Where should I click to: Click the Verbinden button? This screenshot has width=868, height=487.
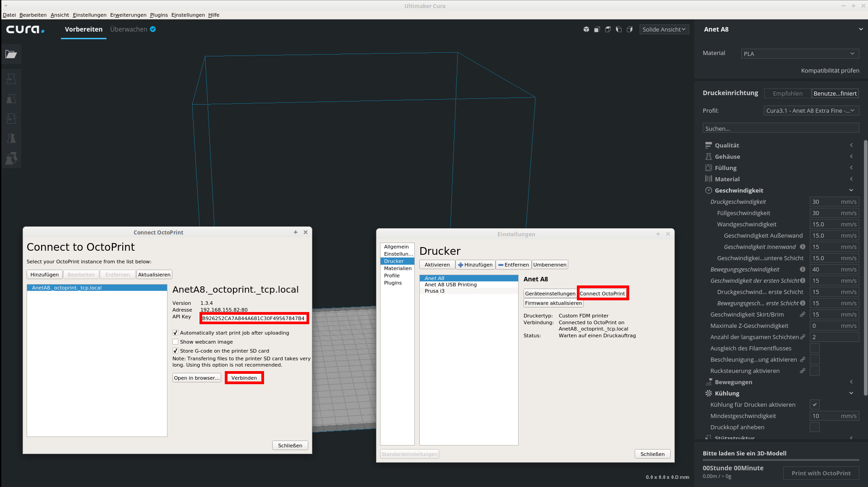244,378
